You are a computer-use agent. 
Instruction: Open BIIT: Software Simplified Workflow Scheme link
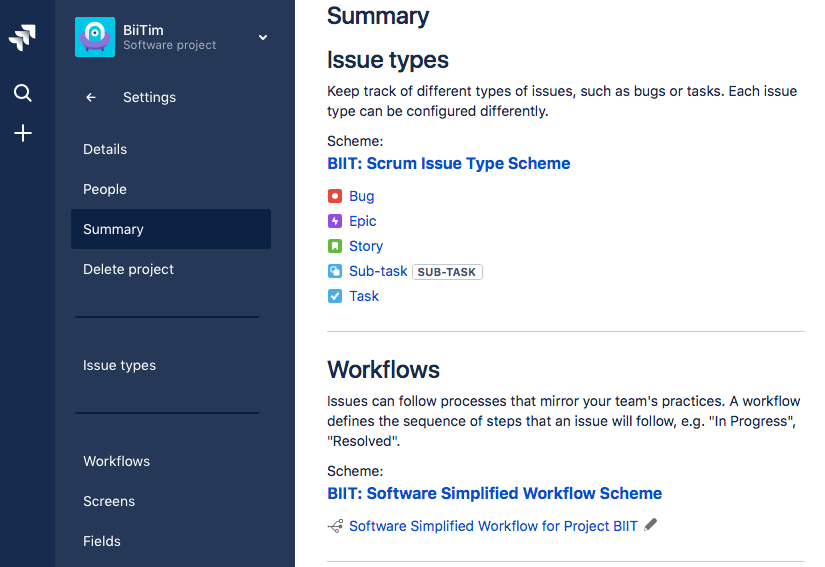(495, 493)
